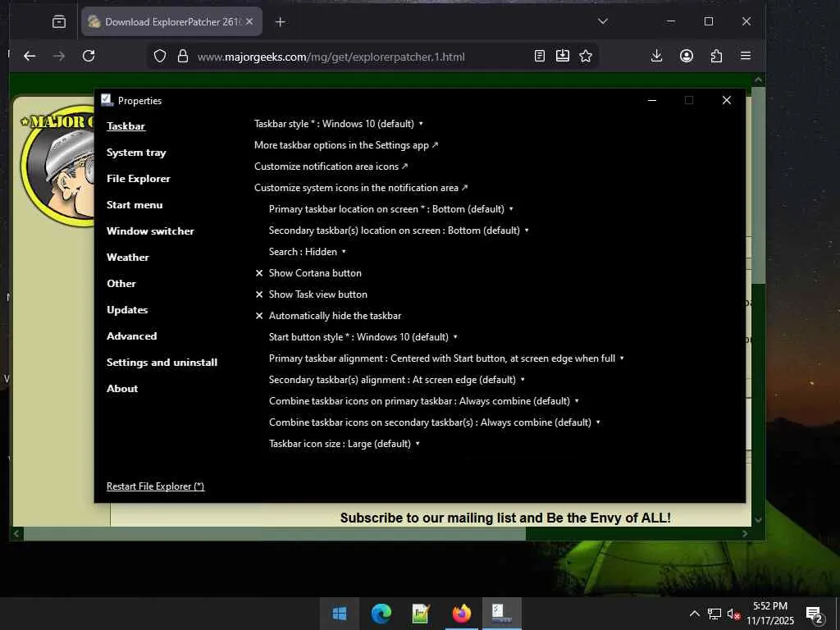Close the Properties window
Viewport: 840px width, 630px height.
(x=727, y=100)
